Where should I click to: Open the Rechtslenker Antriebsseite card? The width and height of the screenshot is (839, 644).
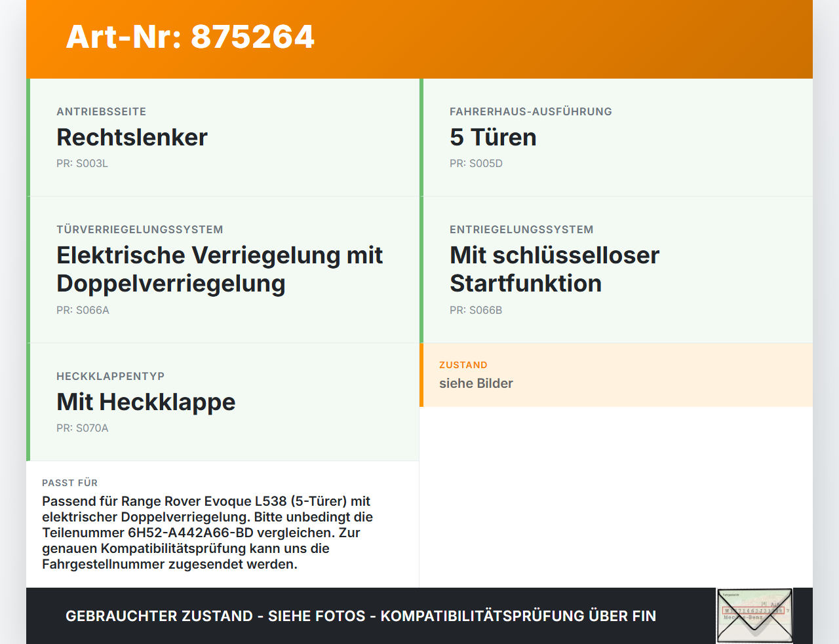223,138
